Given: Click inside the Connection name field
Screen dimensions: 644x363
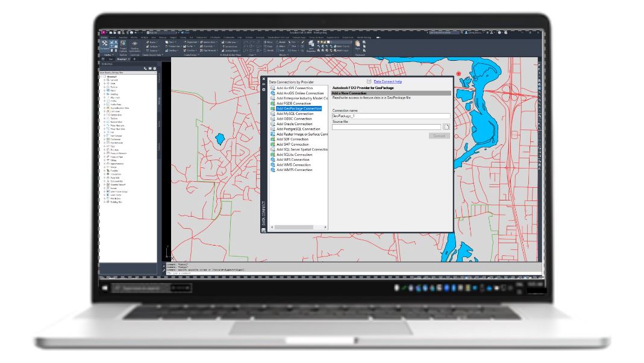Looking at the screenshot, I should (390, 116).
